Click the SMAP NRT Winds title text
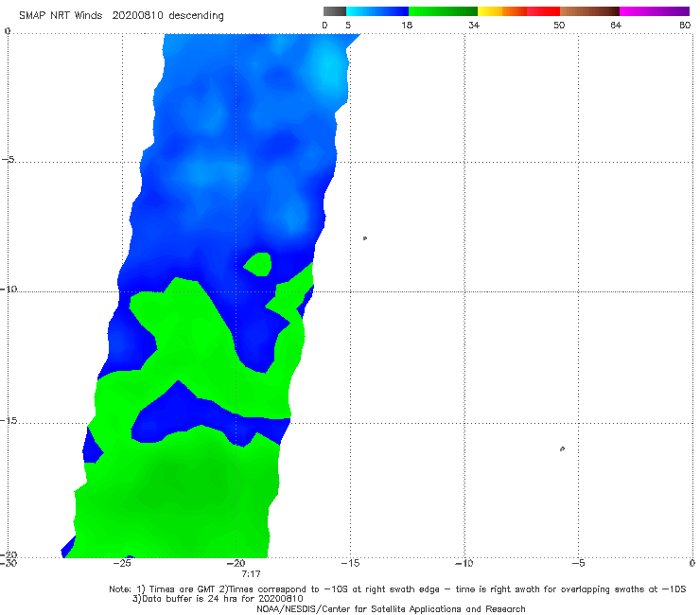The height and width of the screenshot is (615, 700). pyautogui.click(x=121, y=16)
